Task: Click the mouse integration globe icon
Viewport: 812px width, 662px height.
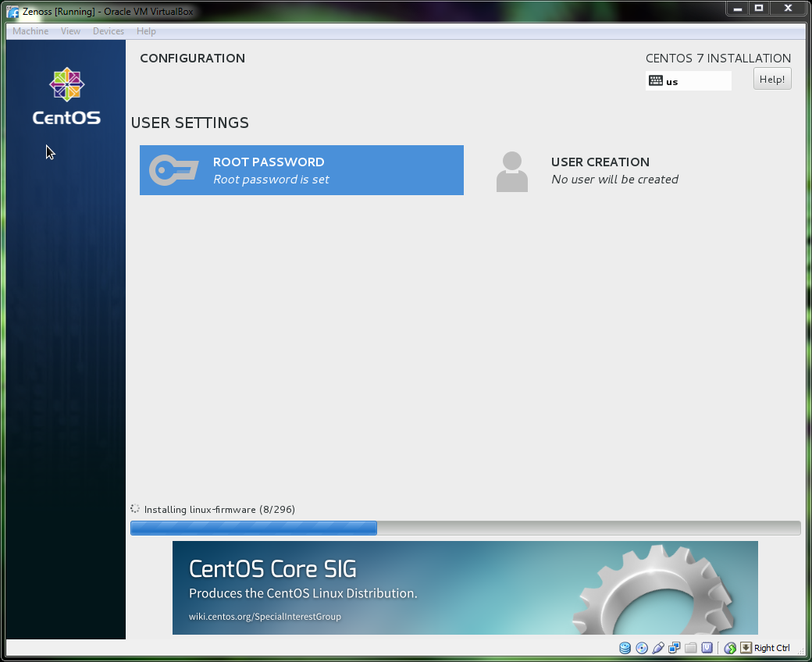Action: [730, 648]
